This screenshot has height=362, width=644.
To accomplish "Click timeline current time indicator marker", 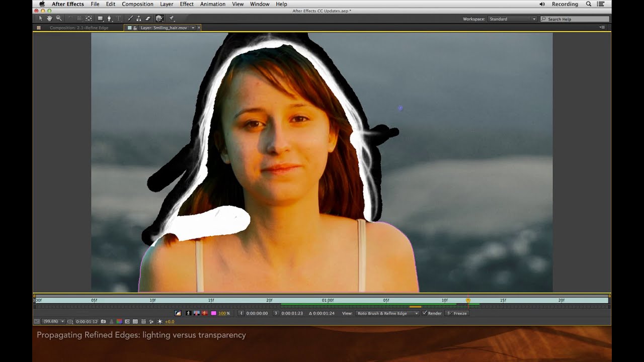I will click(468, 300).
